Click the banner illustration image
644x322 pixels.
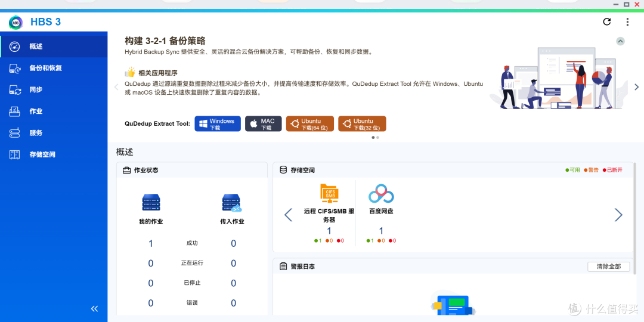(x=559, y=78)
